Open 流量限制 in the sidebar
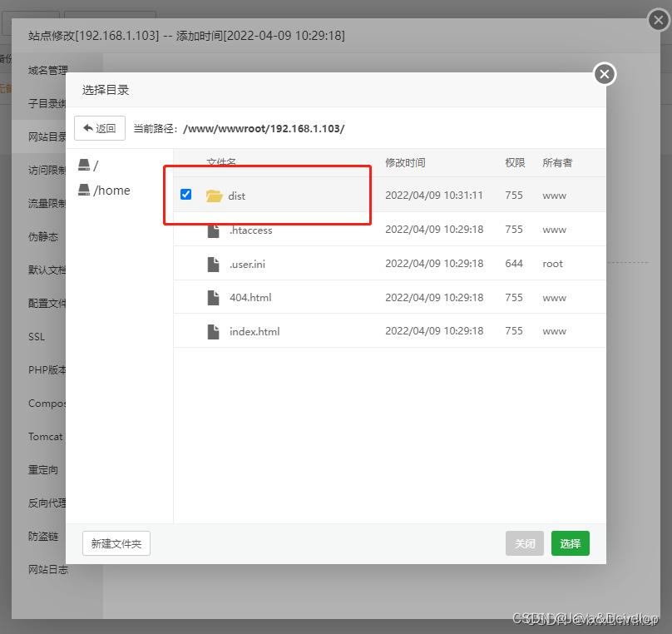 pyautogui.click(x=47, y=204)
